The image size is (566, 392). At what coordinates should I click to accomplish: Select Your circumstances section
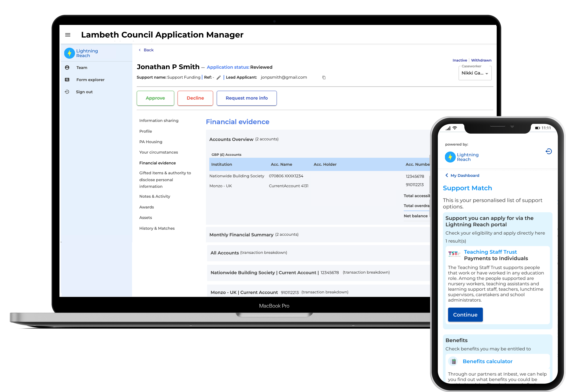click(158, 152)
